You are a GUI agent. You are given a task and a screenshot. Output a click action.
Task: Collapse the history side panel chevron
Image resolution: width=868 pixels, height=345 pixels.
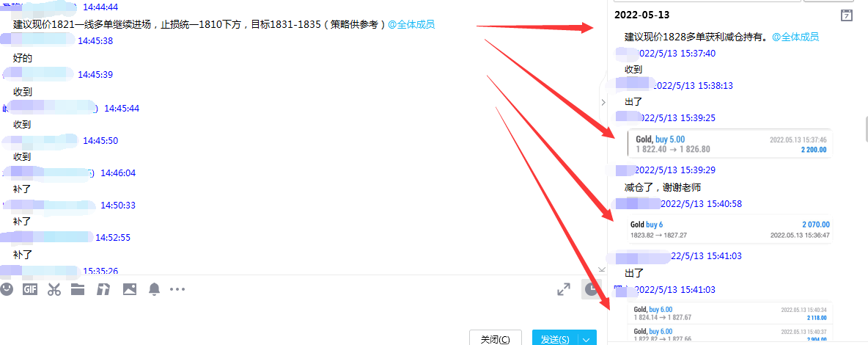(603, 102)
